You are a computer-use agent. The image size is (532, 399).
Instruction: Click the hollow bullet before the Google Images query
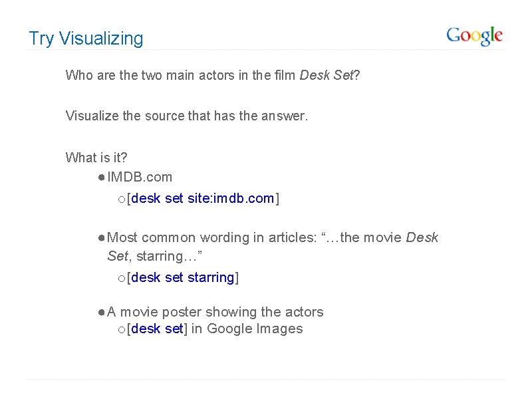point(121,329)
